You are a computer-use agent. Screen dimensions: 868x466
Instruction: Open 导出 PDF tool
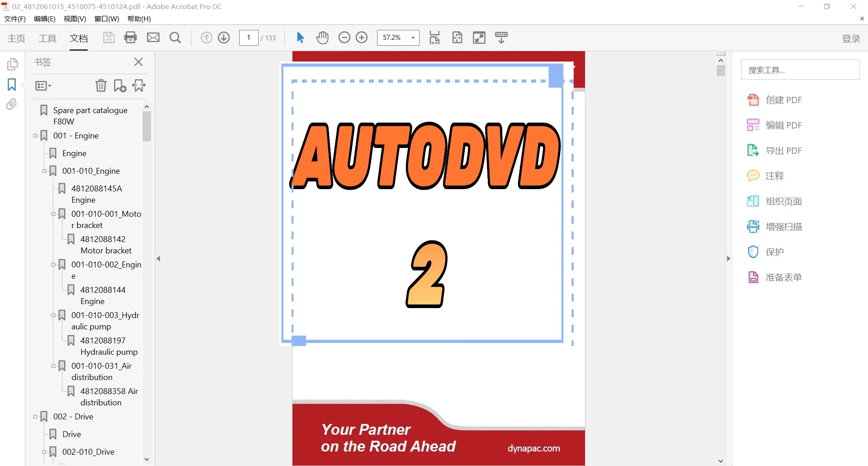coord(774,151)
